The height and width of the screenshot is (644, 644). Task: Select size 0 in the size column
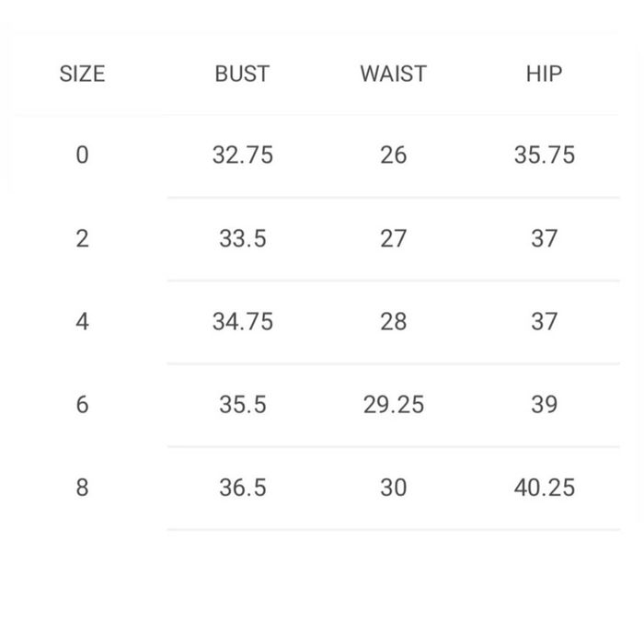click(x=82, y=155)
